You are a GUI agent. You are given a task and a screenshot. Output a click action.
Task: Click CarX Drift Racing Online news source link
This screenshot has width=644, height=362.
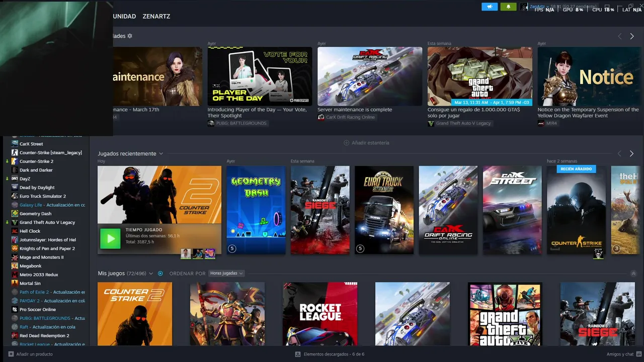350,117
